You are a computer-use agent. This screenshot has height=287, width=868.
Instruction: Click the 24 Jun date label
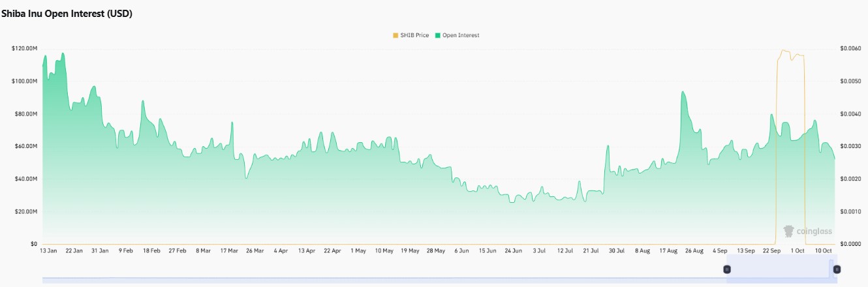514,250
